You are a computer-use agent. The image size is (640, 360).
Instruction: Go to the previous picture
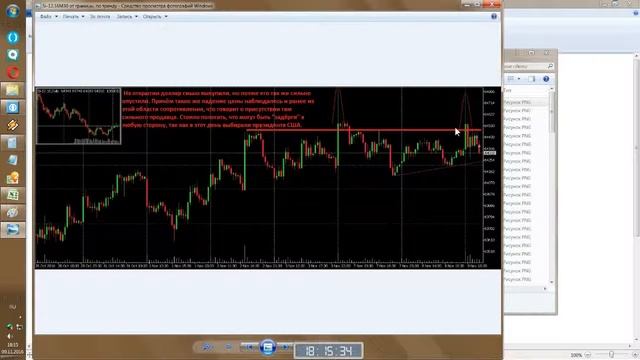pos(249,347)
